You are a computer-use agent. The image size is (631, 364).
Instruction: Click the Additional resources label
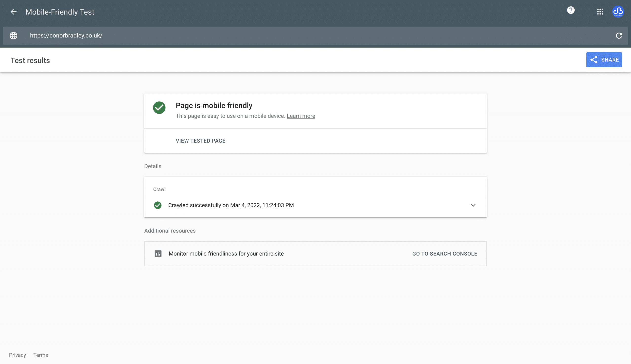click(x=170, y=231)
